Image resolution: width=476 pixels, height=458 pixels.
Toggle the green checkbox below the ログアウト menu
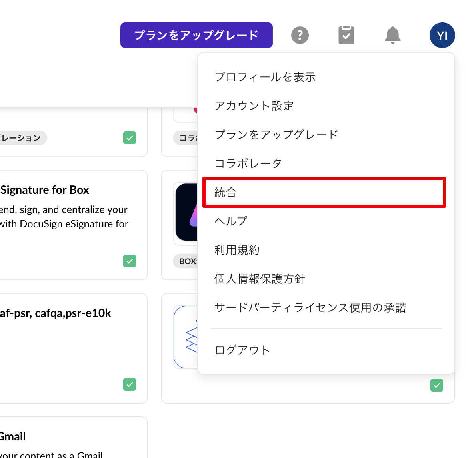[436, 385]
